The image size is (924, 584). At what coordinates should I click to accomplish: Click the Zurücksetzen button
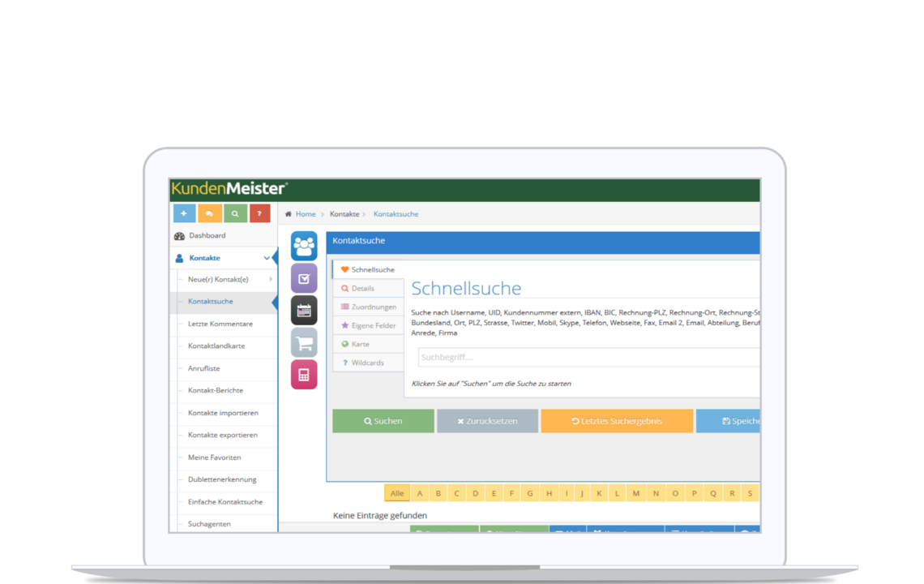tap(487, 421)
